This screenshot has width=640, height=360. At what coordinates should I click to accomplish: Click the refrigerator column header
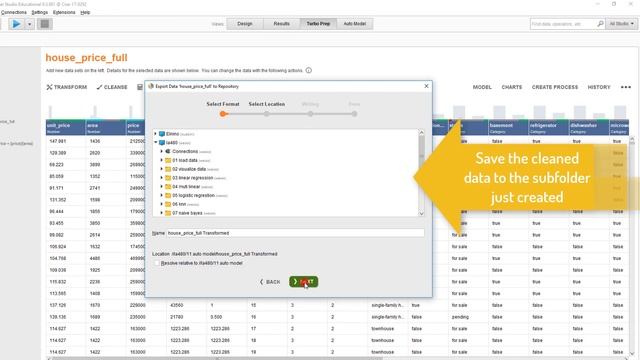pyautogui.click(x=548, y=127)
